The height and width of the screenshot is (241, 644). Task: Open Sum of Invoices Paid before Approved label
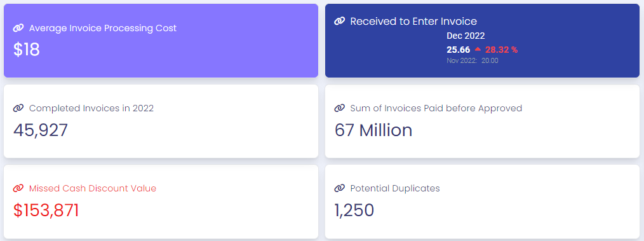coord(436,109)
